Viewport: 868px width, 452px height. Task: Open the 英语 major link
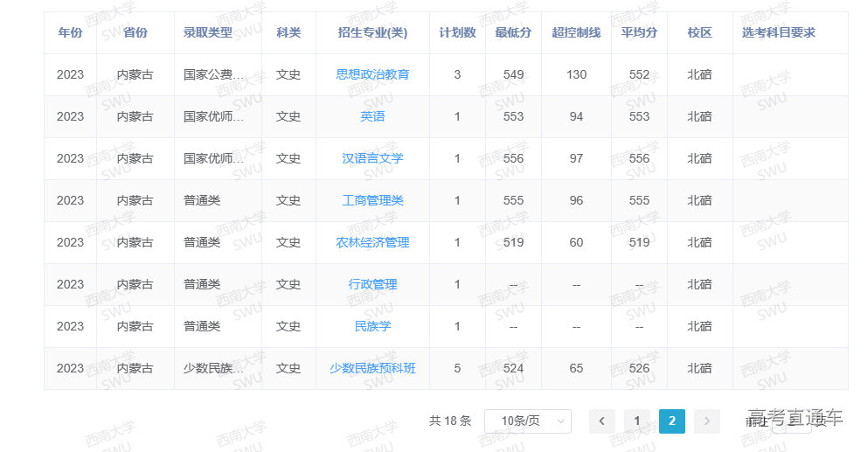click(x=372, y=117)
